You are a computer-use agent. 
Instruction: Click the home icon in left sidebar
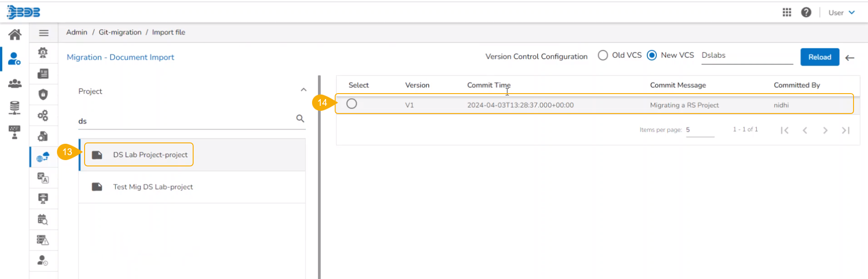(x=15, y=34)
